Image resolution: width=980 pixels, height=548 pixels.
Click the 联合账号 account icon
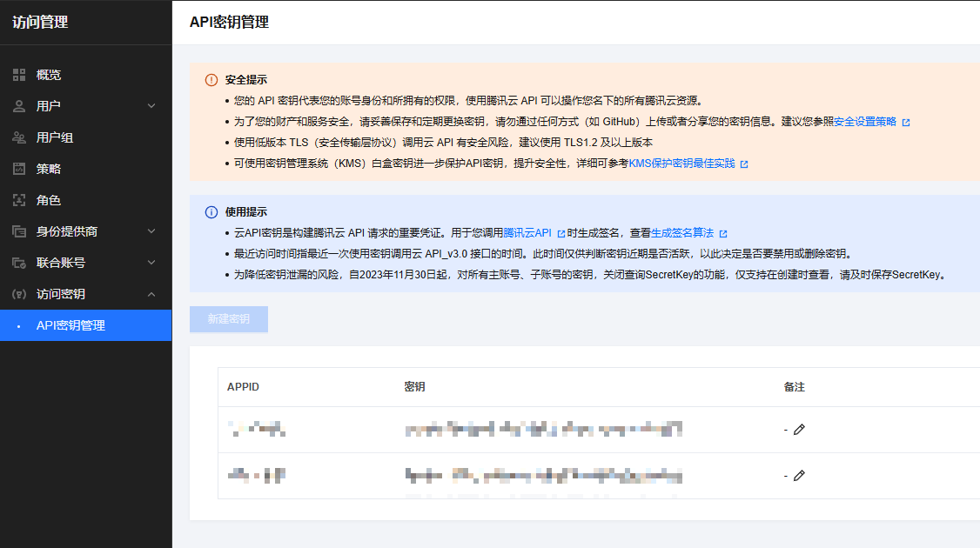(x=19, y=263)
